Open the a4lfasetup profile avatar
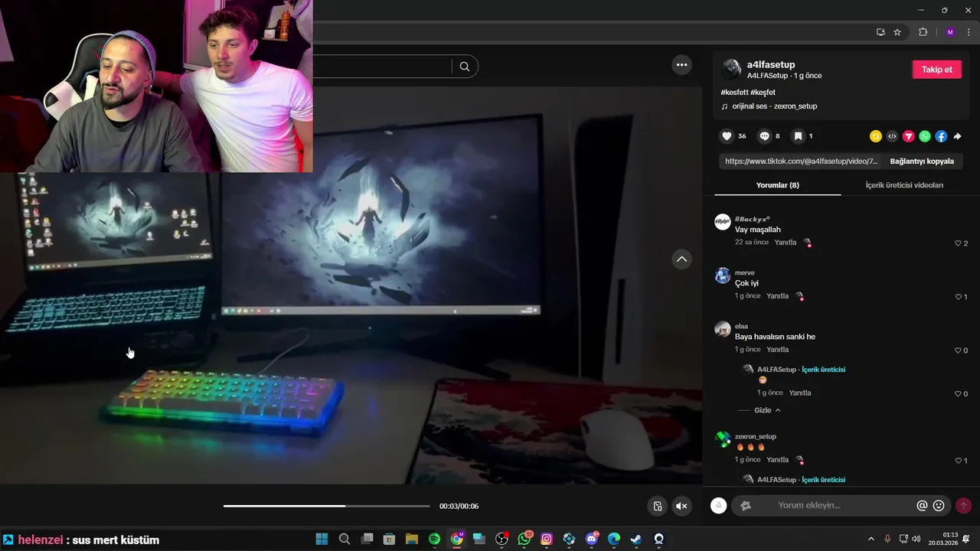The height and width of the screenshot is (551, 980). coord(732,70)
